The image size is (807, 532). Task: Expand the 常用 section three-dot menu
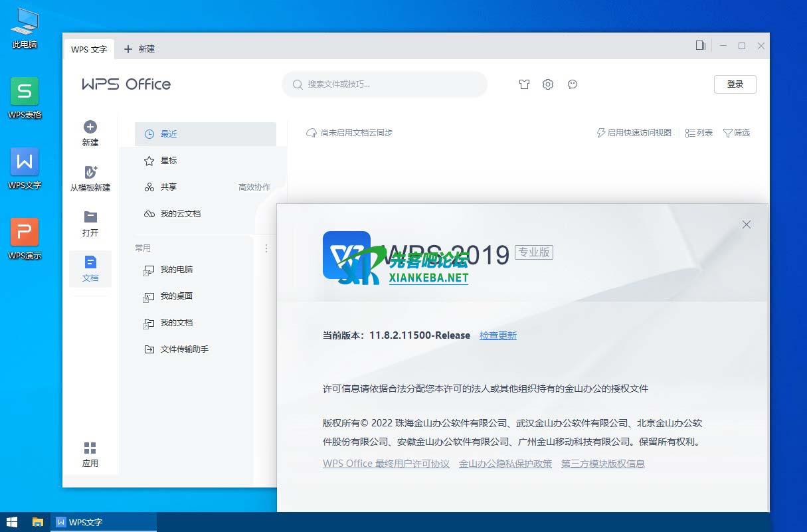pyautogui.click(x=266, y=248)
